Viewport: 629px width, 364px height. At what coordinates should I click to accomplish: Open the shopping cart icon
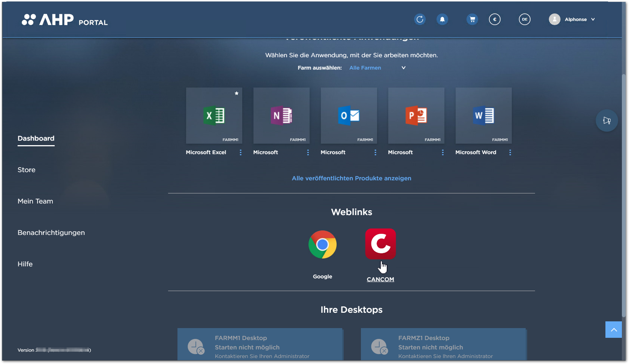(x=472, y=19)
